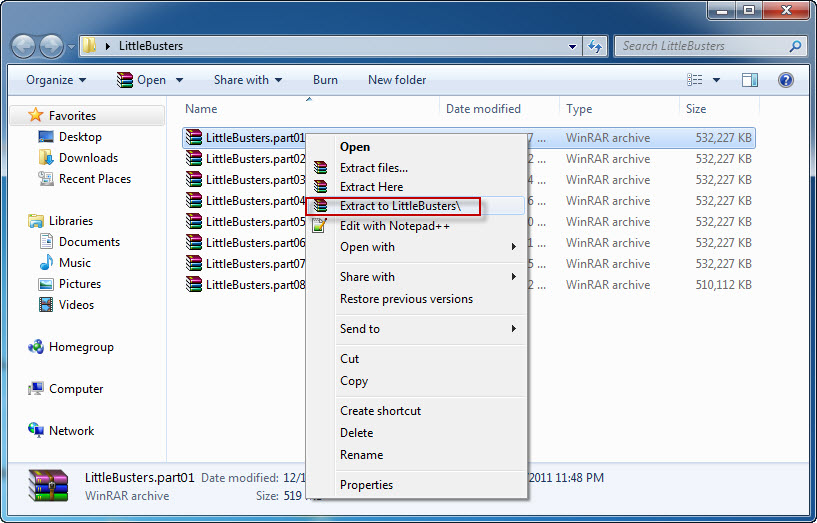Select LittleBusters.part03 archive icon

pyautogui.click(x=193, y=179)
